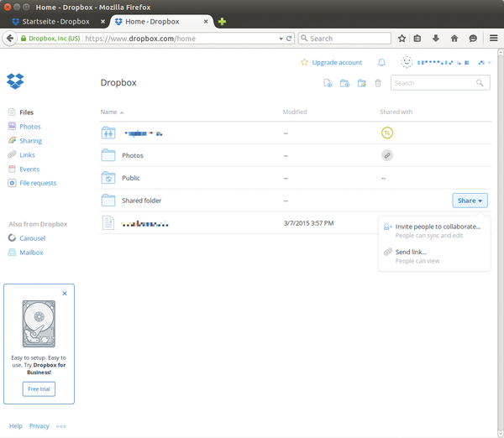Open the Upload file icon
The image size is (504, 438).
(328, 83)
